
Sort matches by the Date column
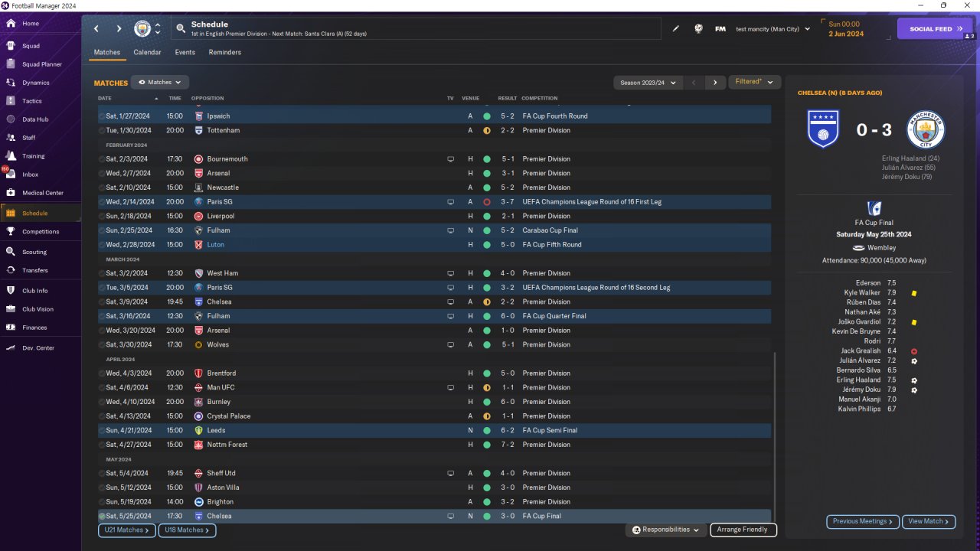[x=105, y=99]
